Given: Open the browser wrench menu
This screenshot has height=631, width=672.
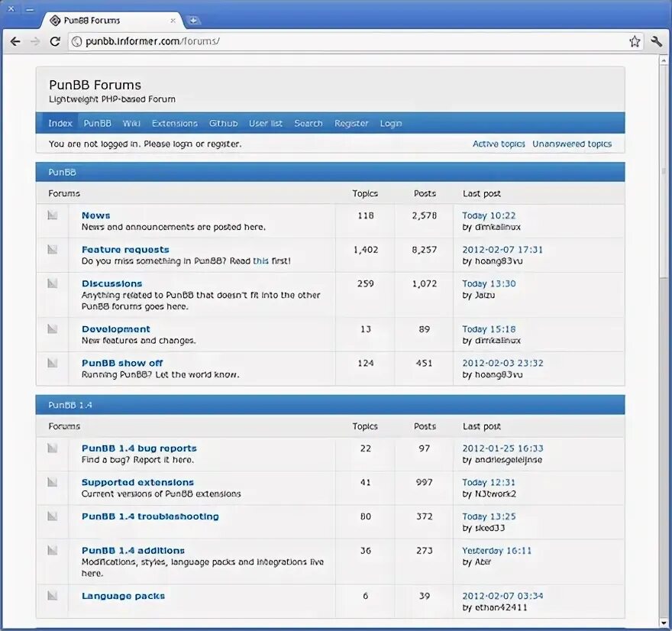Looking at the screenshot, I should click(x=656, y=41).
